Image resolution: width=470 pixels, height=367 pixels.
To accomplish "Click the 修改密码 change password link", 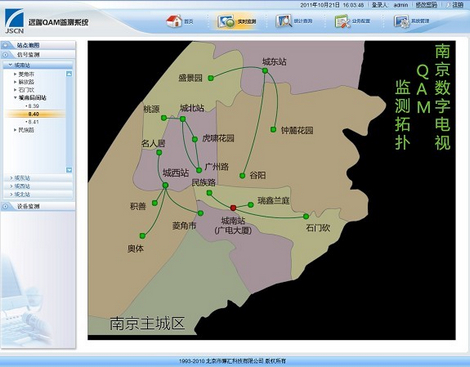I will tap(426, 5).
